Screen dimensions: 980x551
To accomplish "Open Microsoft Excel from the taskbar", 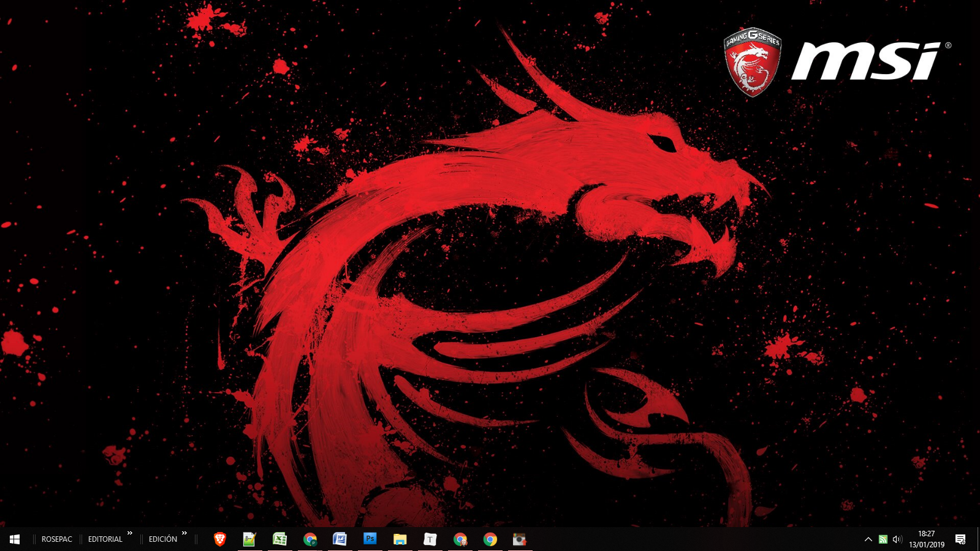I will [x=279, y=539].
